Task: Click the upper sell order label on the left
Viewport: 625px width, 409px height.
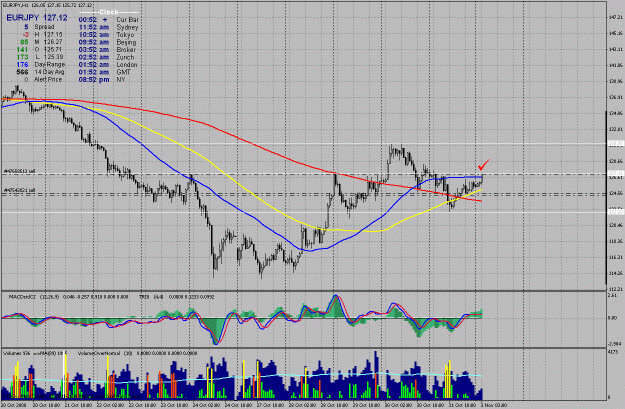Action: pos(20,171)
